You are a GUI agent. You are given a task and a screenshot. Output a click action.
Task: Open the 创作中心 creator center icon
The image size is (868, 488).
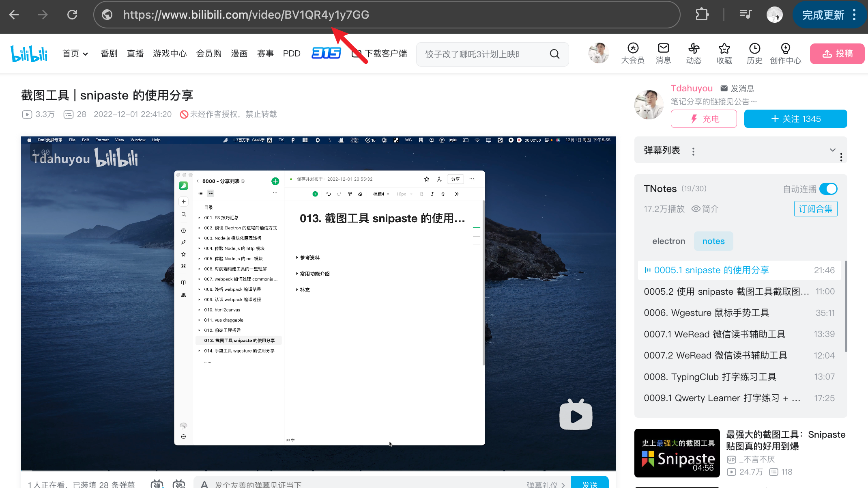coord(785,53)
